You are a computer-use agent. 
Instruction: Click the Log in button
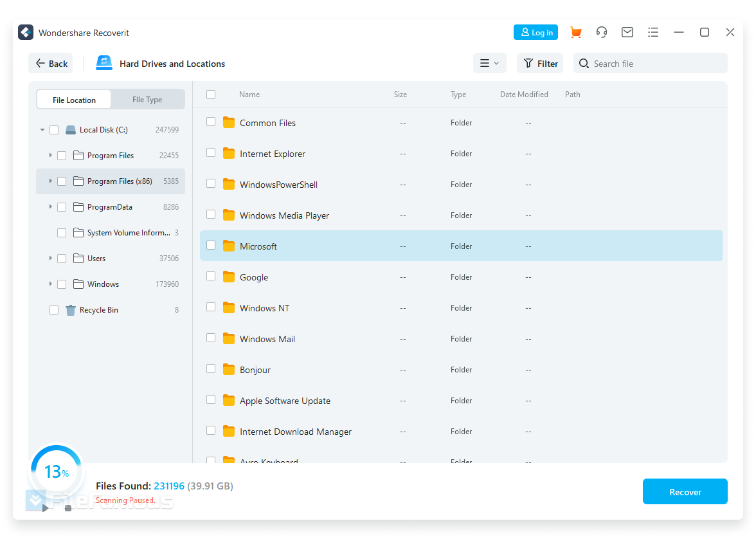535,32
